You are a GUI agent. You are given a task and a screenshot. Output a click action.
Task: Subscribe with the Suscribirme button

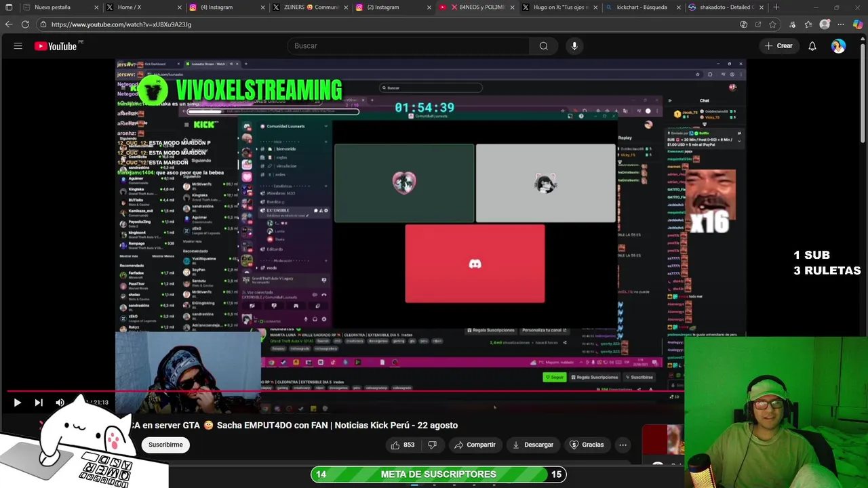point(165,445)
